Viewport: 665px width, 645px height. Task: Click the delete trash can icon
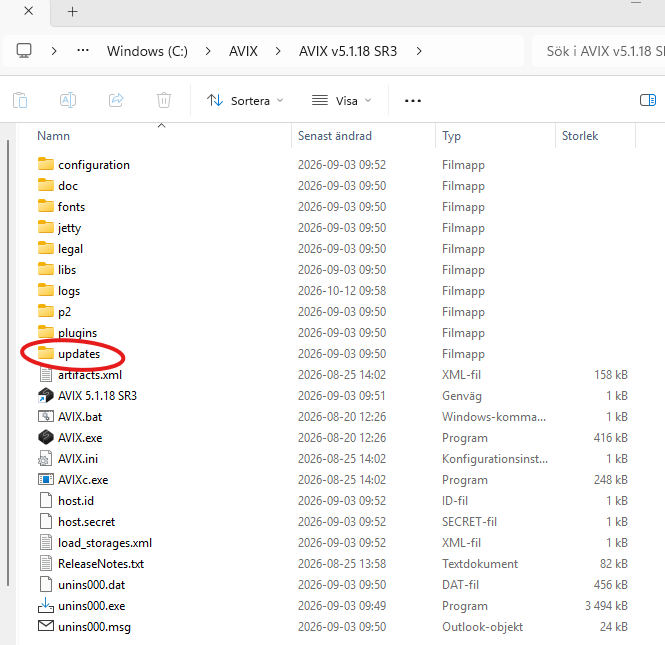[164, 100]
